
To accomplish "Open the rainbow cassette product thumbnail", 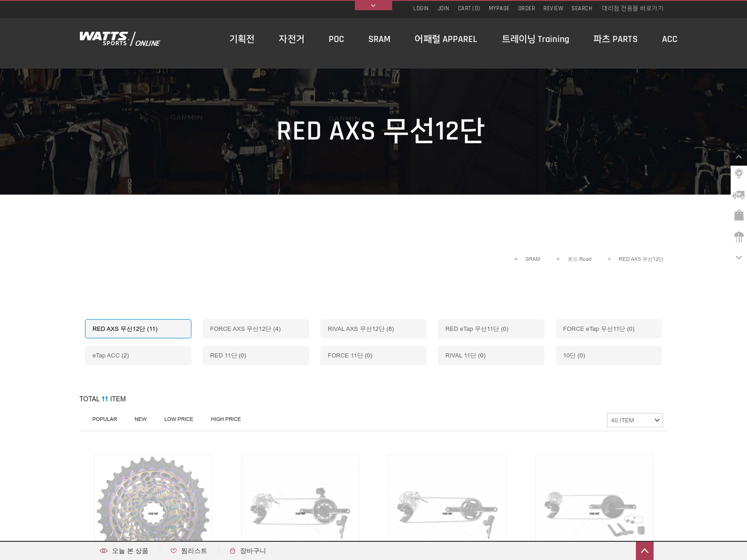I will click(x=153, y=498).
